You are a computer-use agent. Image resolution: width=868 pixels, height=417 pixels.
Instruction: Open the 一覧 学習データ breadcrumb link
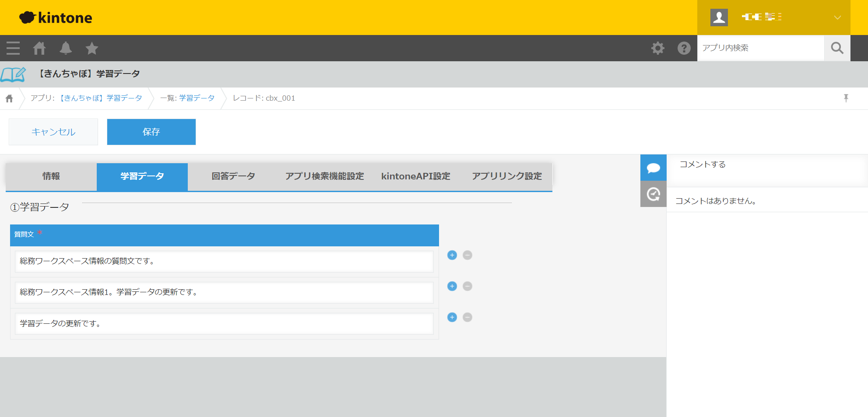click(197, 98)
